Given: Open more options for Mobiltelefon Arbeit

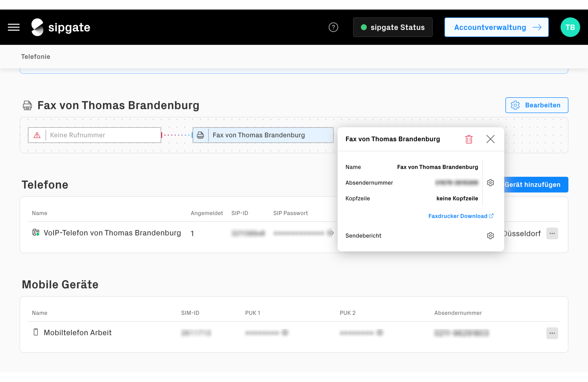Looking at the screenshot, I should coord(552,333).
